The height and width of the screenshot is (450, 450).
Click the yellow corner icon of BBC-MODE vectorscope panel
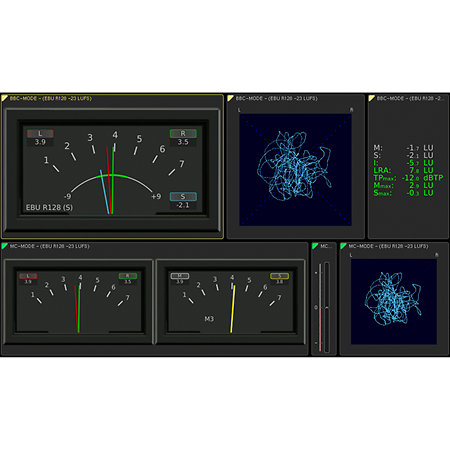[230, 98]
